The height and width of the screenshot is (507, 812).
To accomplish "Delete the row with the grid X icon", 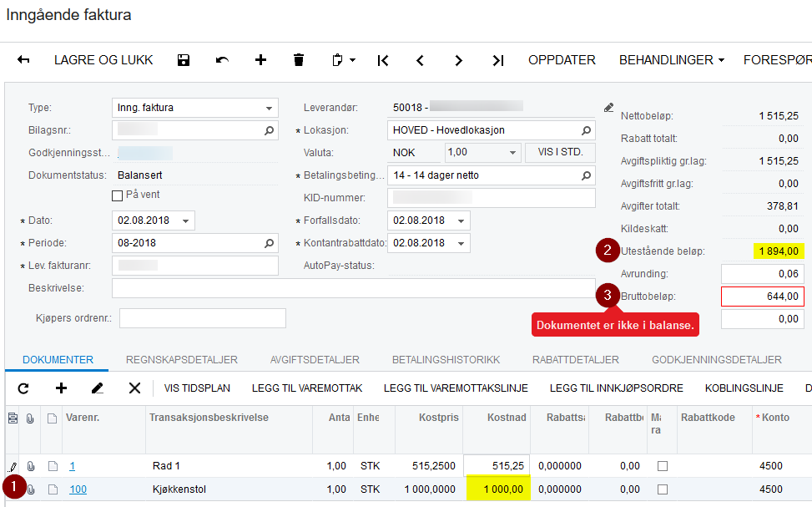I will point(134,388).
